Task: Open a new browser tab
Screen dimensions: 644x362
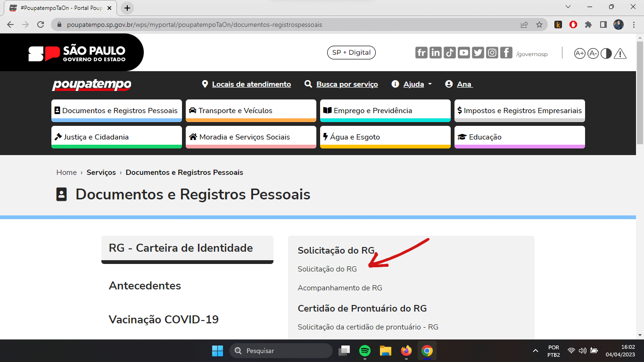Action: click(x=127, y=8)
